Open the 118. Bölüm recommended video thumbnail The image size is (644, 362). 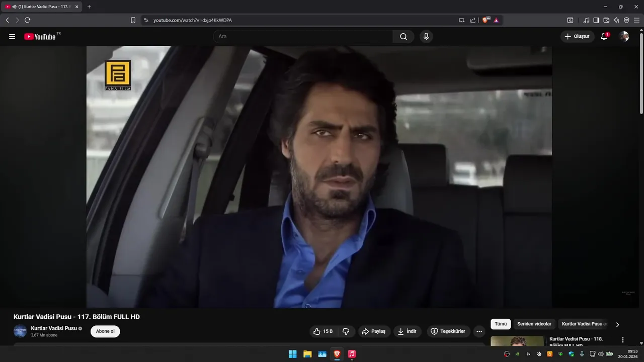point(517,341)
